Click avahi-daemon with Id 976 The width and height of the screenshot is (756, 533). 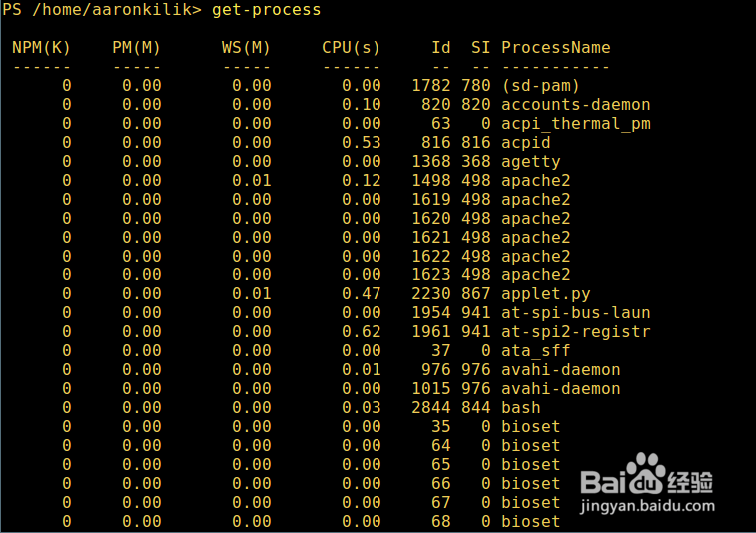(x=560, y=370)
